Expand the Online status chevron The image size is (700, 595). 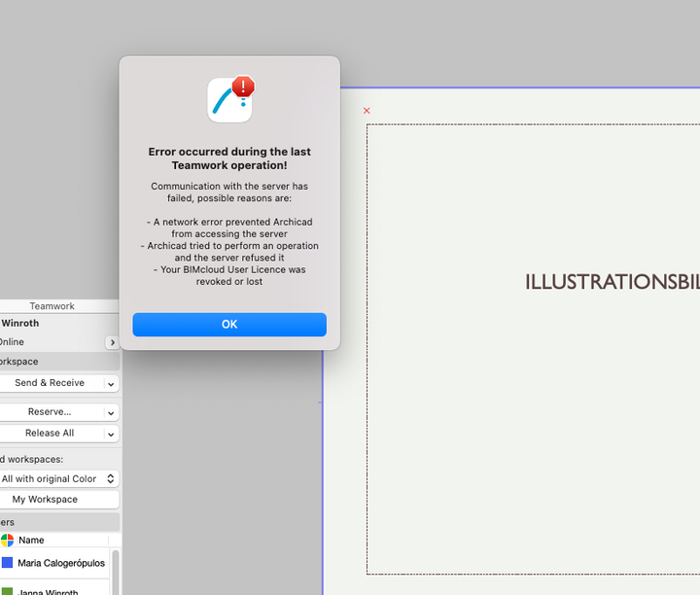pos(112,342)
